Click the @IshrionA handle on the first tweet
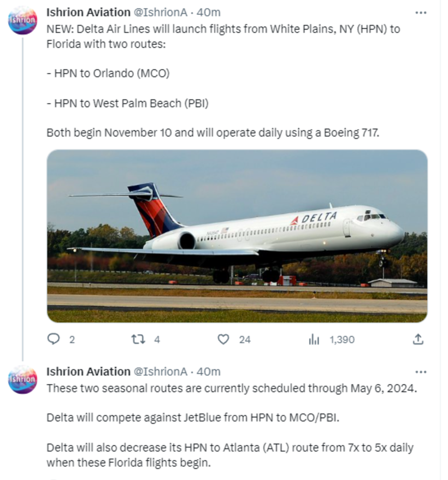 161,13
